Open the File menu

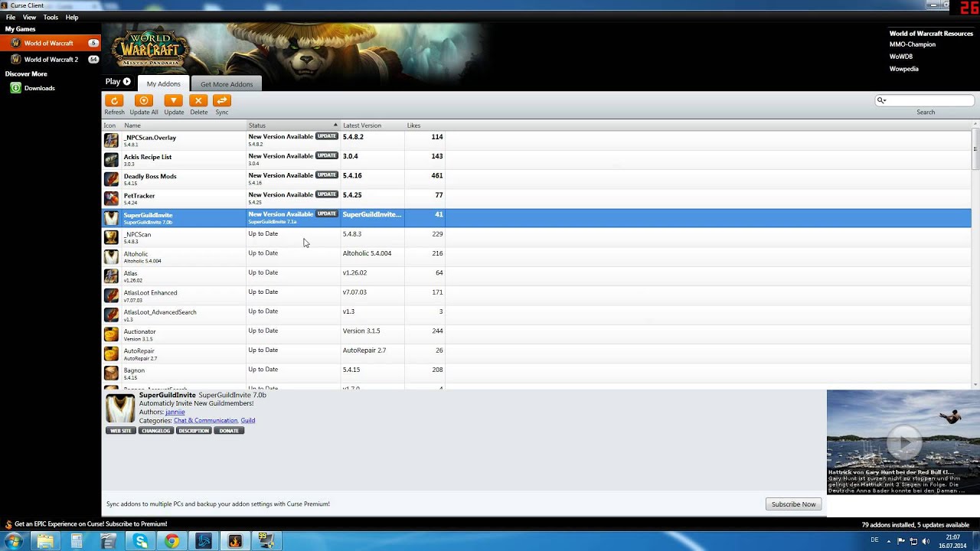(11, 17)
